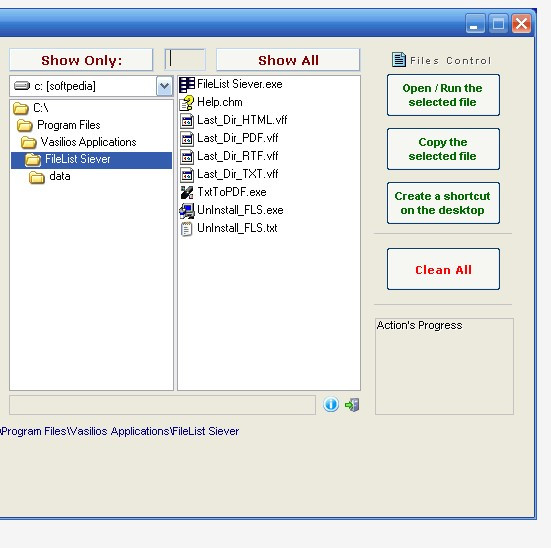Select FileList Siever.exe file name
Viewport: 551px width, 548px height.
[240, 84]
